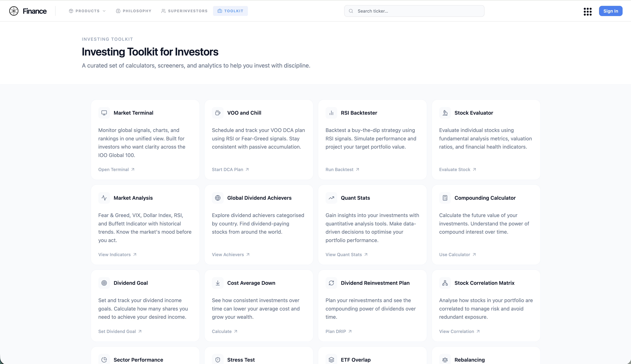Click the Global Dividend Achievers globe icon
Screen dimensions: 631x364
[x=218, y=198]
